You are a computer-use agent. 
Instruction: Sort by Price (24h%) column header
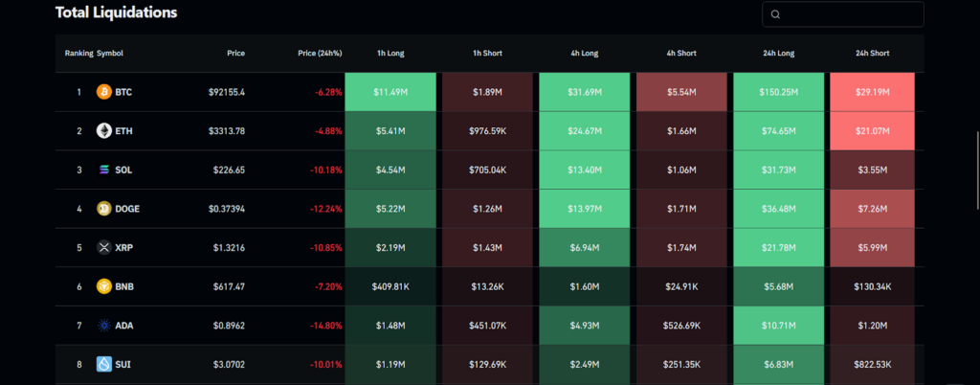pos(320,54)
